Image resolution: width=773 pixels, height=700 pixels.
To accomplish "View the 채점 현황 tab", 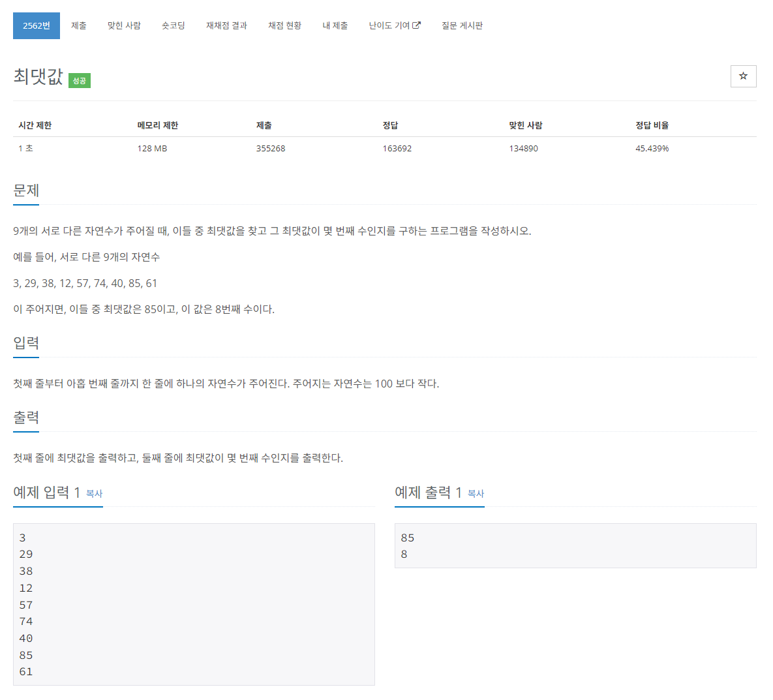I will tap(284, 25).
